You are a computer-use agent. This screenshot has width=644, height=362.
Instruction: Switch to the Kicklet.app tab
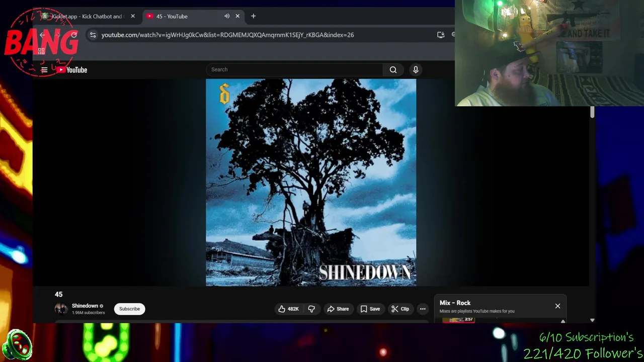(x=87, y=16)
